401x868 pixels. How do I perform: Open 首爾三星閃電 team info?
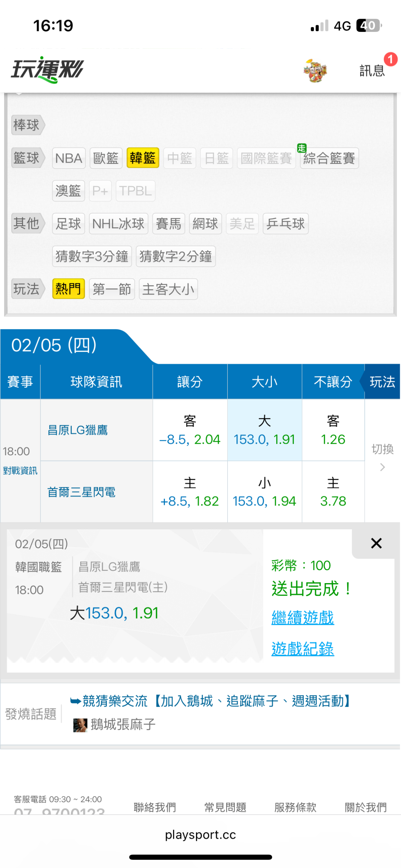(x=81, y=492)
